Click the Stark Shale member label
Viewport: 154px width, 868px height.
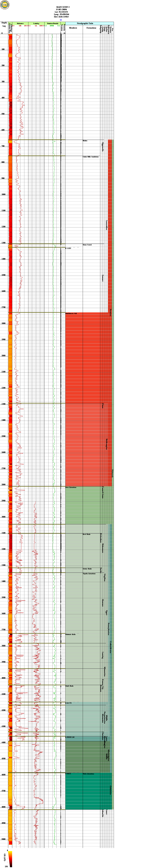pos(69,686)
